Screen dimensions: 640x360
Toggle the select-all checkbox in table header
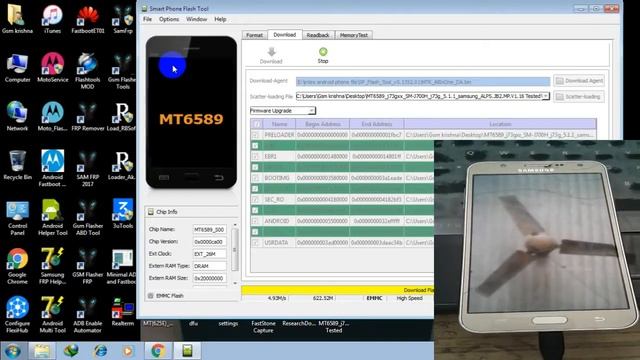(x=257, y=124)
